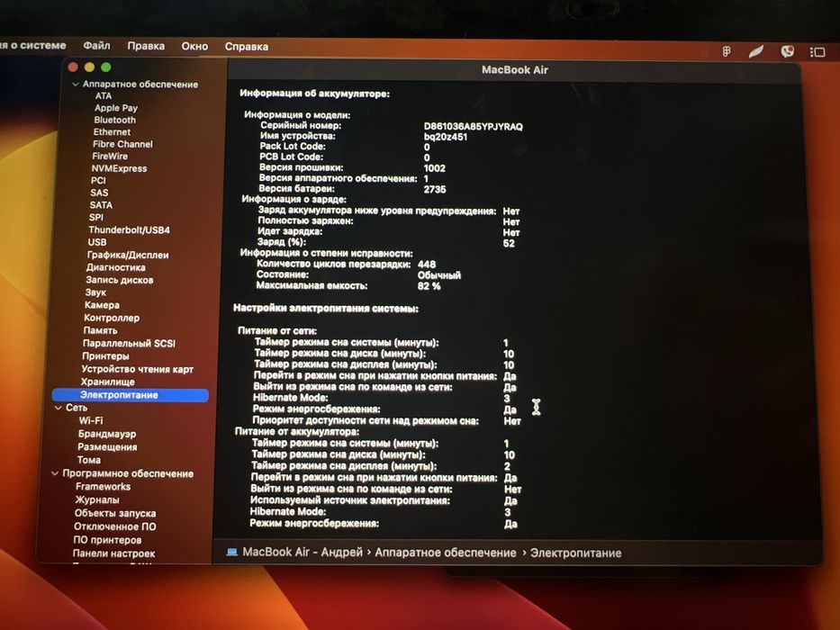The width and height of the screenshot is (840, 630).
Task: Select Графика/Дисплеи in the sidebar
Action: pyautogui.click(x=128, y=255)
